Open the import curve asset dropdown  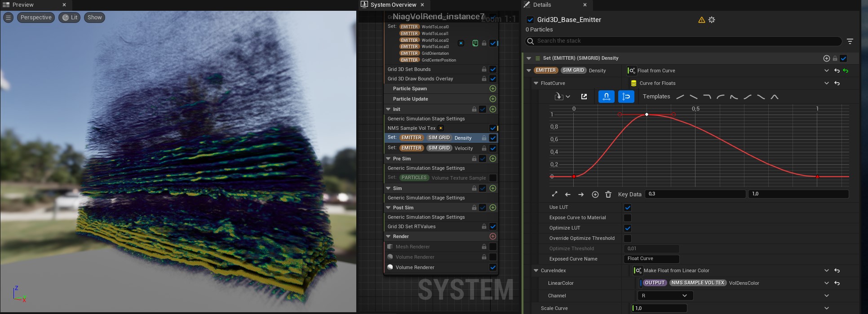tap(562, 97)
